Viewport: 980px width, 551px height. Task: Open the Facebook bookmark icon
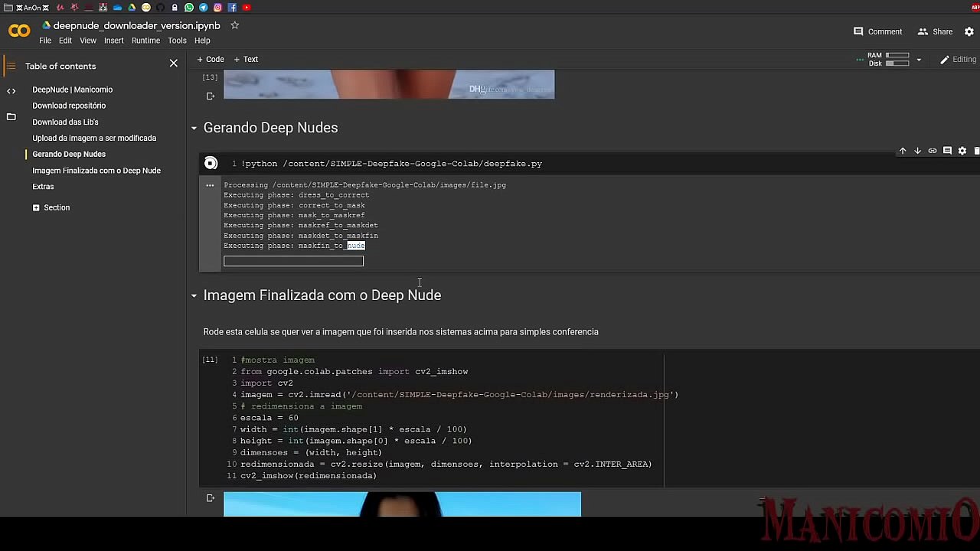click(x=232, y=8)
